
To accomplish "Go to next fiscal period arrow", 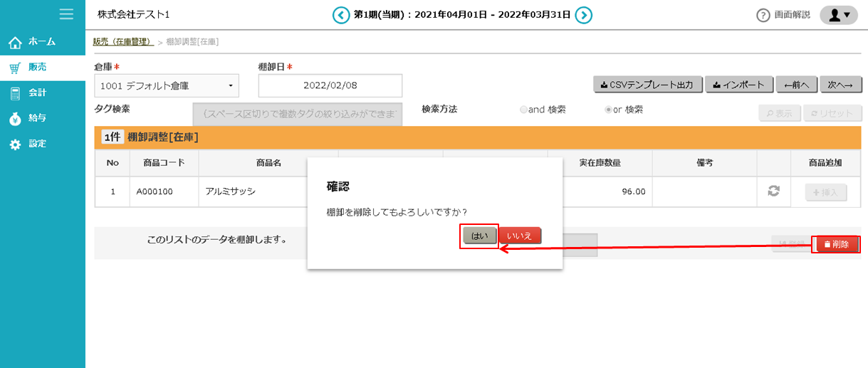I will tap(584, 15).
